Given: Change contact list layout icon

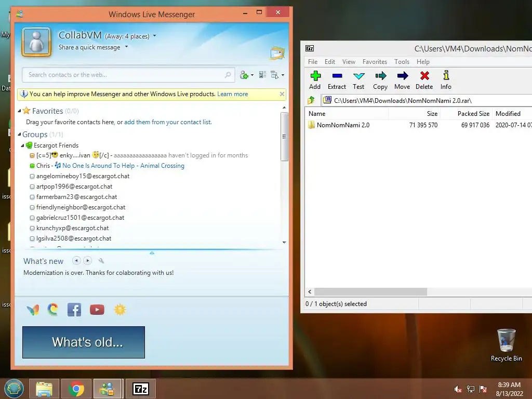Looking at the screenshot, I should pyautogui.click(x=262, y=75).
